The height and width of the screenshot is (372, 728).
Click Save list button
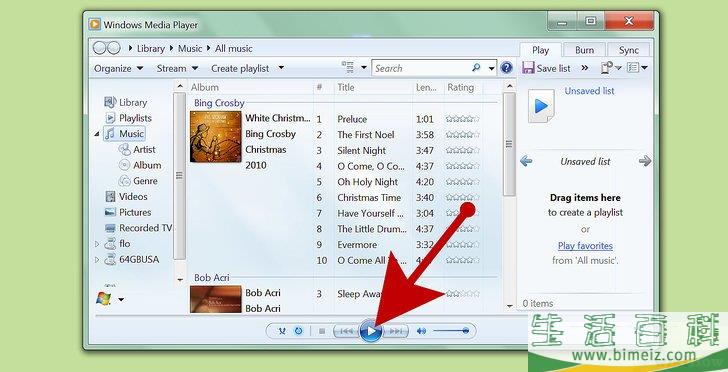546,68
